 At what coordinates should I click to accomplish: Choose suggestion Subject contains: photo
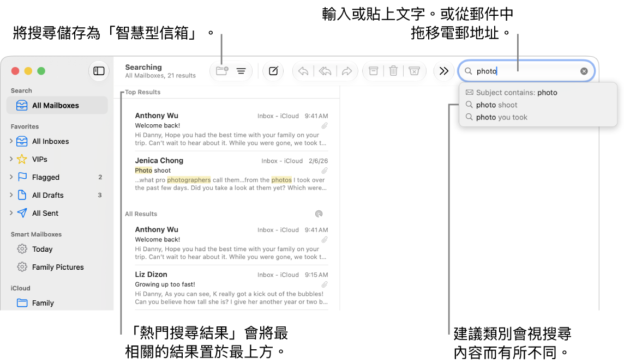[x=538, y=93]
